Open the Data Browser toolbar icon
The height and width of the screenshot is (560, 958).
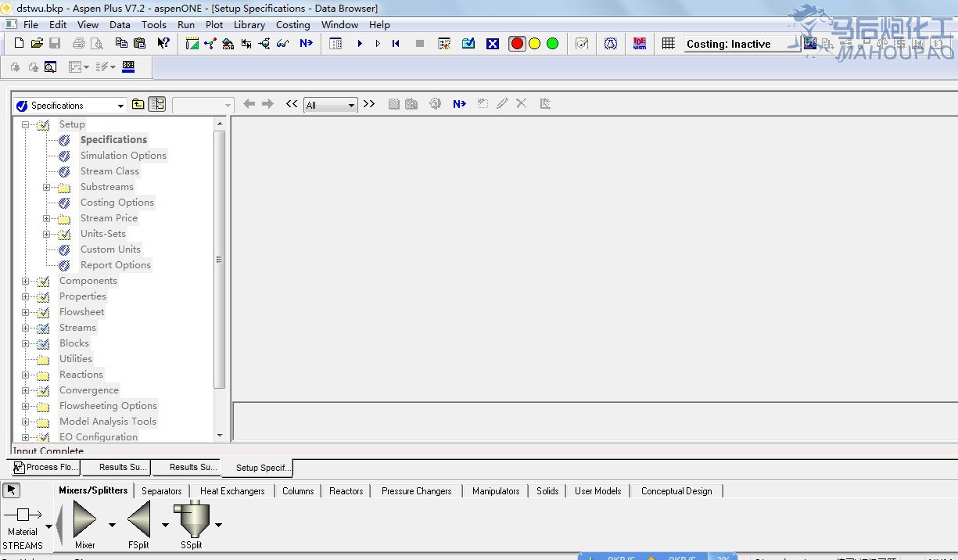click(x=335, y=44)
